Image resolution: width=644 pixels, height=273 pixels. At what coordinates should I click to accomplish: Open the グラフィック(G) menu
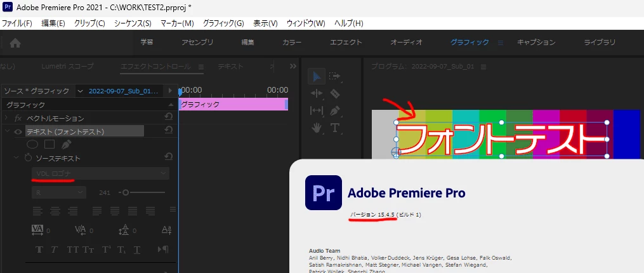click(223, 23)
